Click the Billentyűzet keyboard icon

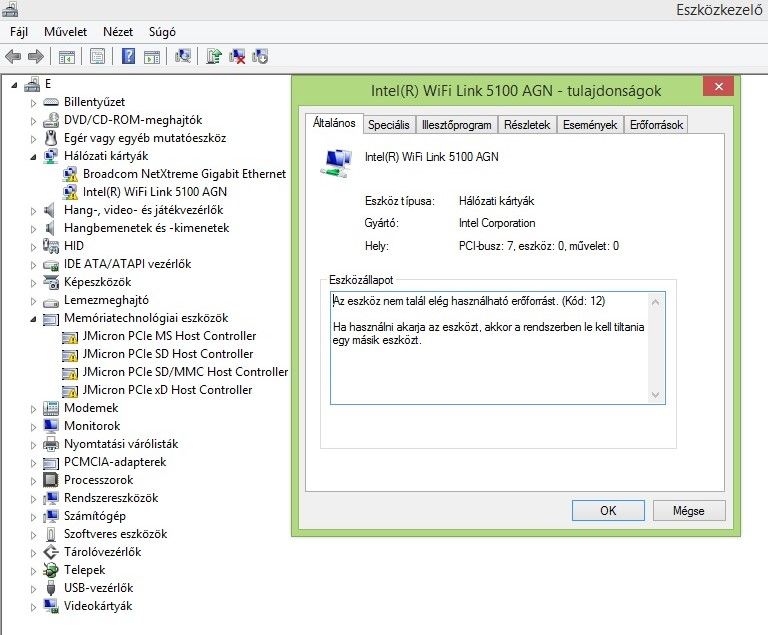(51, 102)
